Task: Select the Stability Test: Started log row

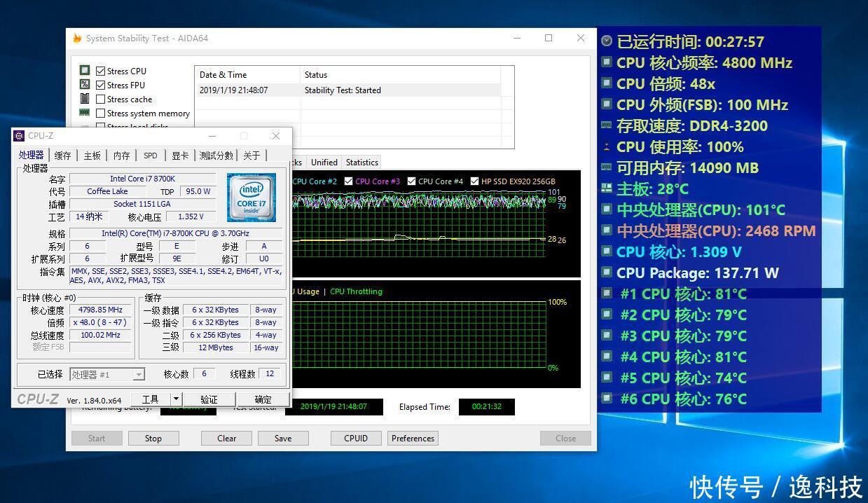Action: pyautogui.click(x=348, y=90)
